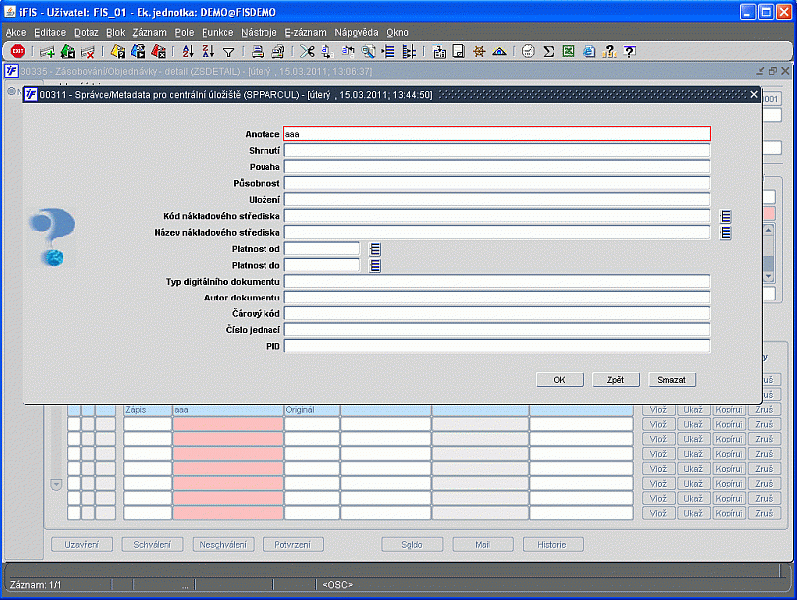Click the print setup toolbar icon
This screenshot has width=797, height=600.
(278, 51)
